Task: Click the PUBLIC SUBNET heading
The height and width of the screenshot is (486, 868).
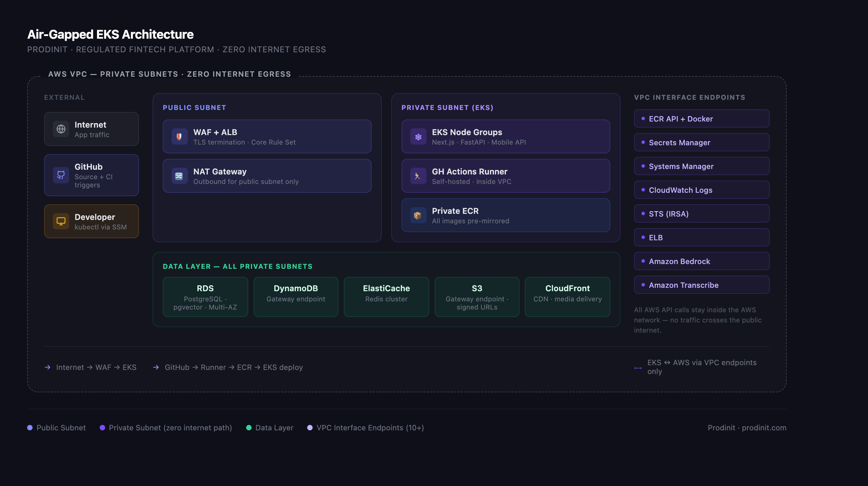Action: pos(194,108)
